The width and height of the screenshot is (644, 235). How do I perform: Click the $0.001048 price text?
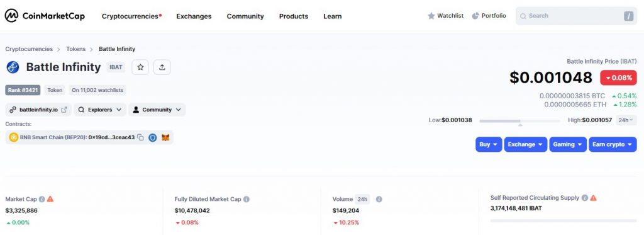pyautogui.click(x=551, y=77)
